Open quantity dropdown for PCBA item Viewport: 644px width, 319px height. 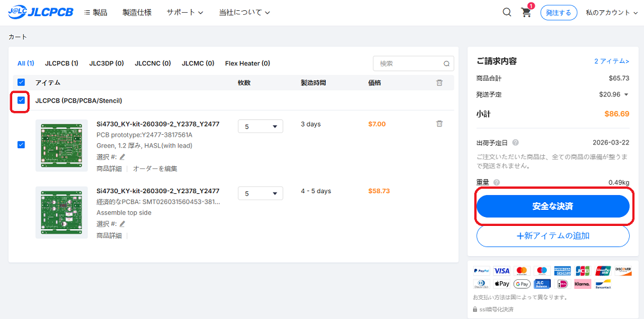[x=260, y=193]
